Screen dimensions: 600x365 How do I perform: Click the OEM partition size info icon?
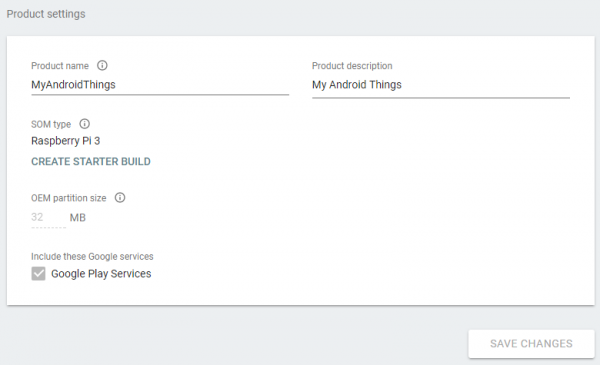(120, 198)
